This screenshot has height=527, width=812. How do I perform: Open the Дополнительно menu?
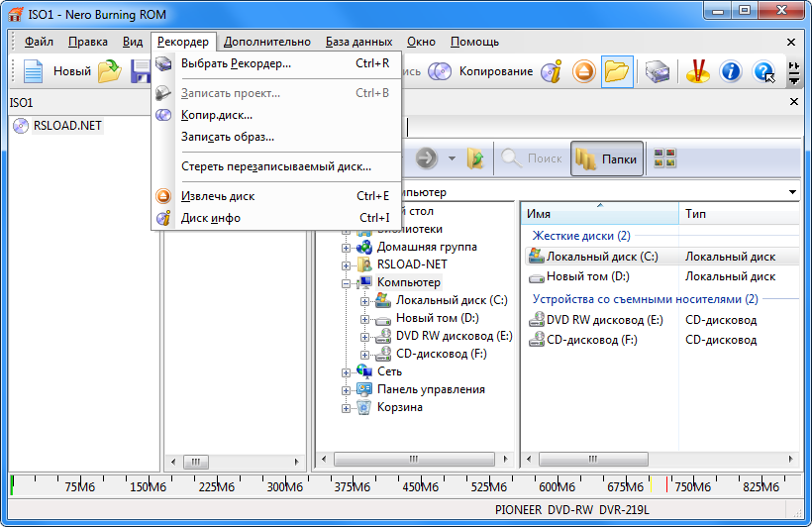pos(267,42)
